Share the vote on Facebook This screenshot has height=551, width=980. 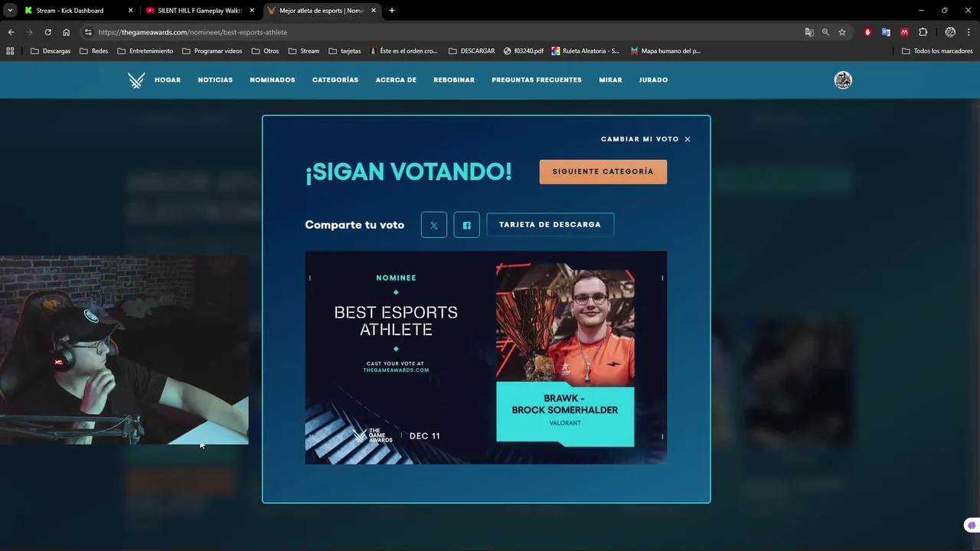[467, 225]
